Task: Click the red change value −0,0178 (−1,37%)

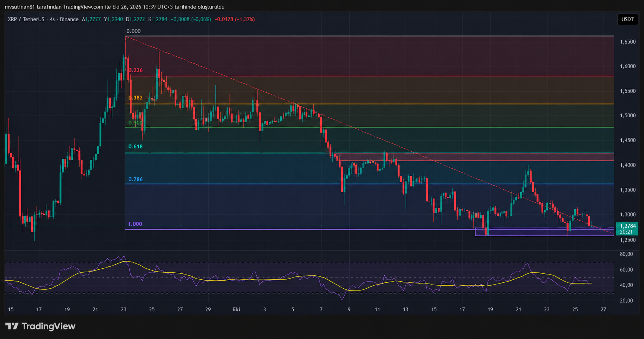Action: tap(235, 19)
